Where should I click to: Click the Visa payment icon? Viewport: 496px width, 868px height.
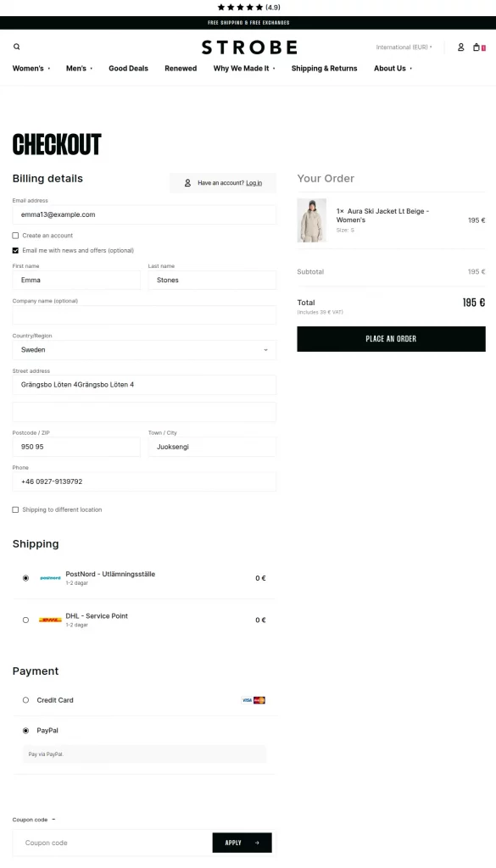(x=245, y=699)
